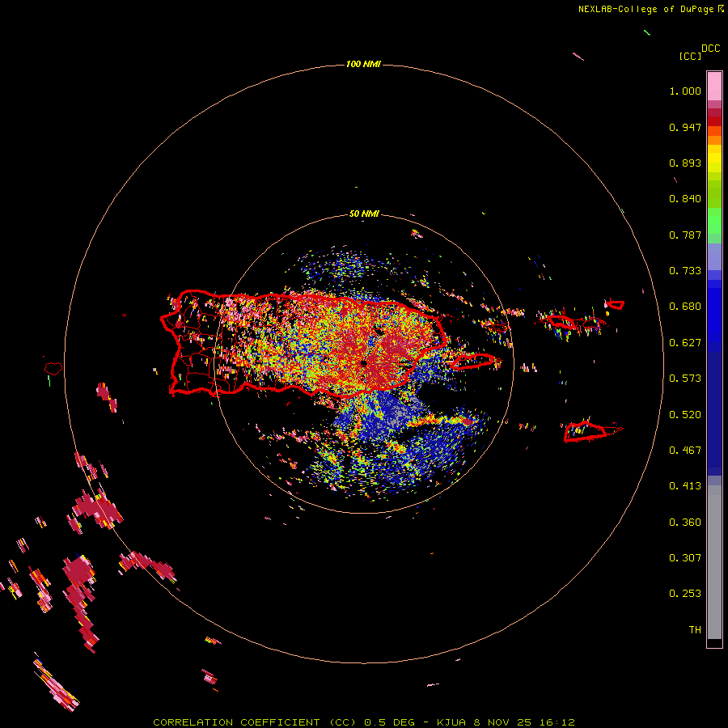Image resolution: width=728 pixels, height=728 pixels.
Task: Click the 0.947 scale value
Action: [x=685, y=127]
